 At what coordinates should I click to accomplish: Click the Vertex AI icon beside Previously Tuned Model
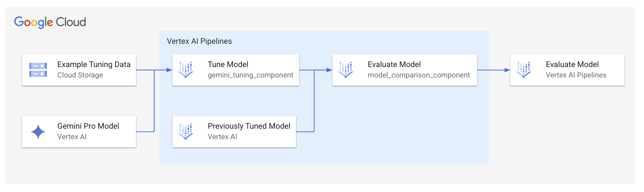point(186,131)
